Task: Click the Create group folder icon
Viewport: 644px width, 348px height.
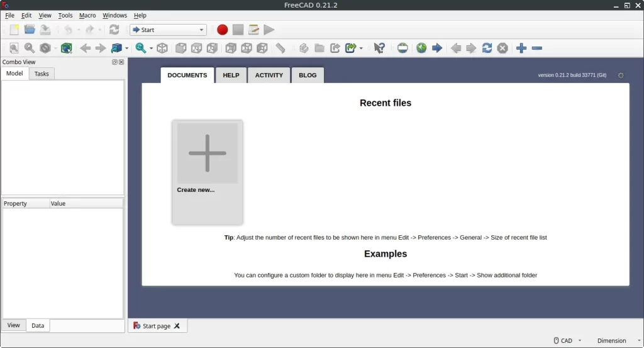Action: [319, 48]
